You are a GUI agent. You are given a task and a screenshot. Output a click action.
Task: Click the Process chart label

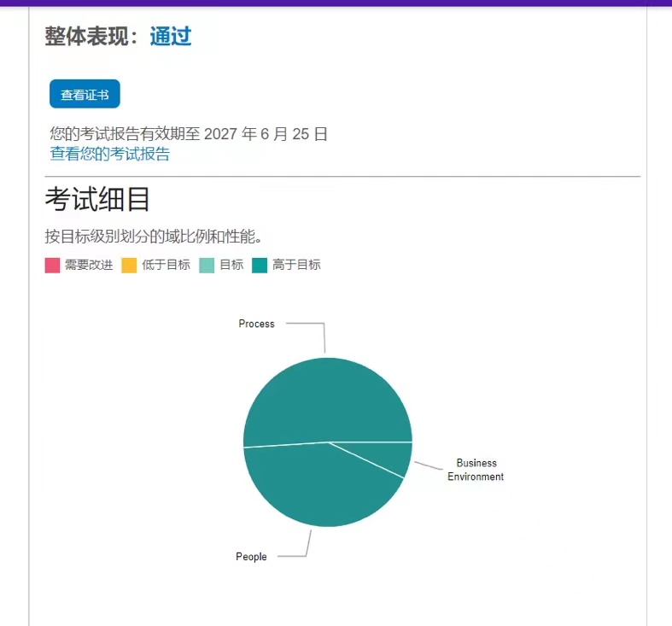click(256, 324)
